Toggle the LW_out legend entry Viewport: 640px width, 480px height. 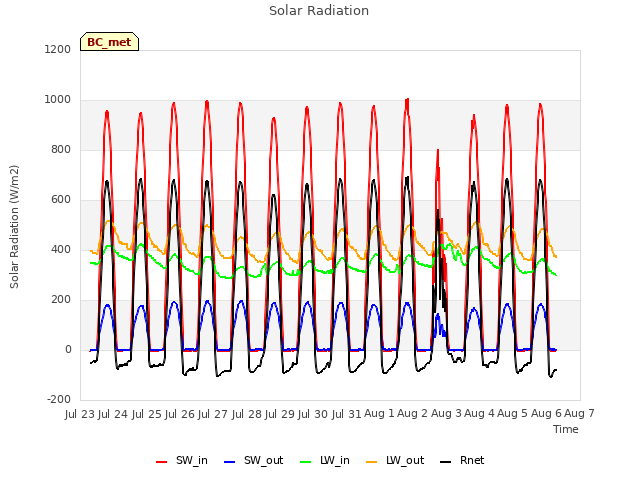395,461
